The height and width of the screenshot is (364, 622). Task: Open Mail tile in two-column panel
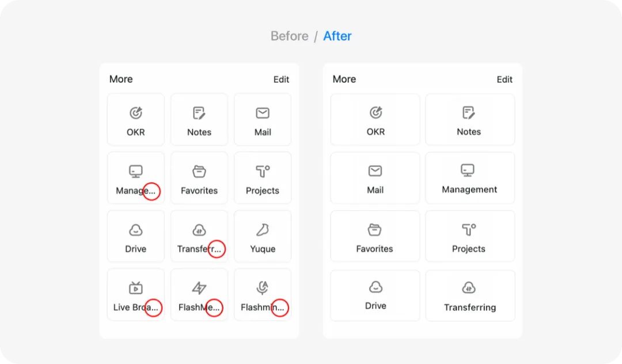pyautogui.click(x=376, y=178)
